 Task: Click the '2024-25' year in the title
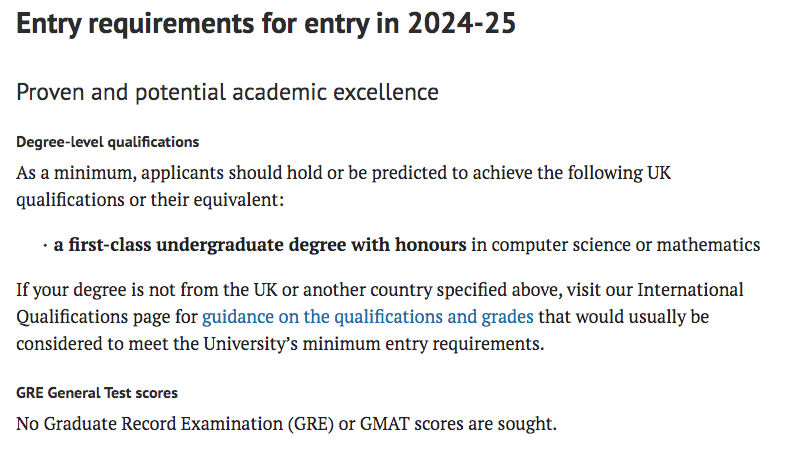462,24
